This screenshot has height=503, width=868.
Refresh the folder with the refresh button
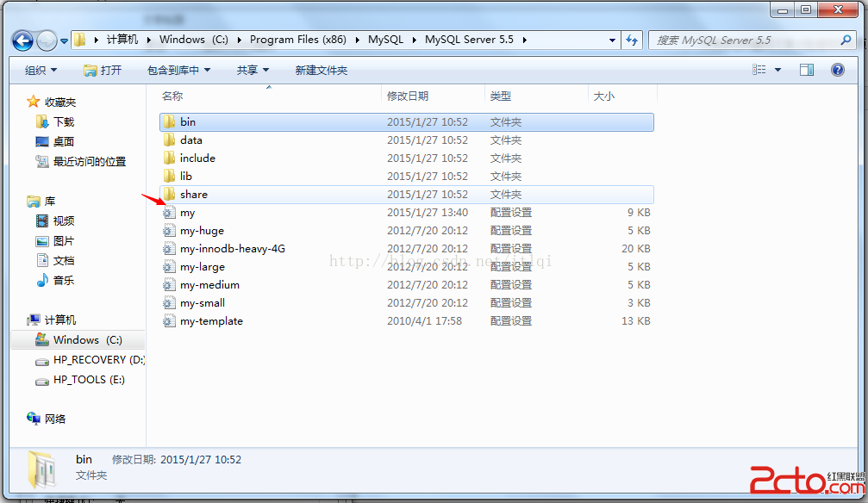click(x=632, y=40)
